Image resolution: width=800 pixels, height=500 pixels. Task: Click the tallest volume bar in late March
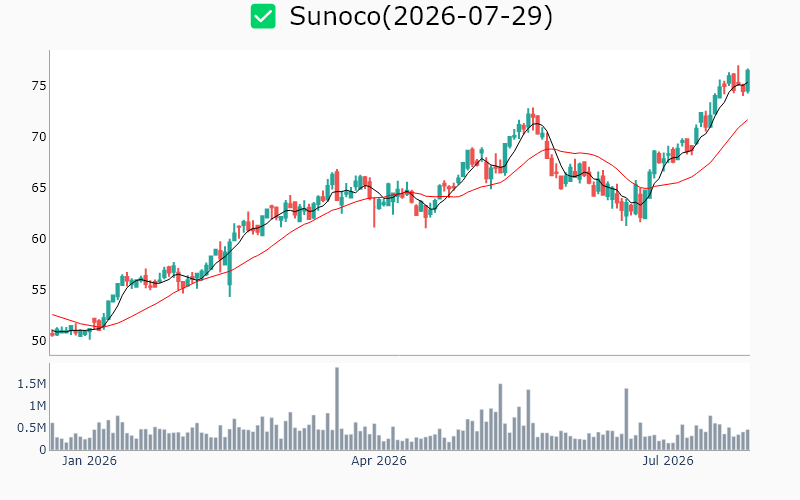coord(337,409)
